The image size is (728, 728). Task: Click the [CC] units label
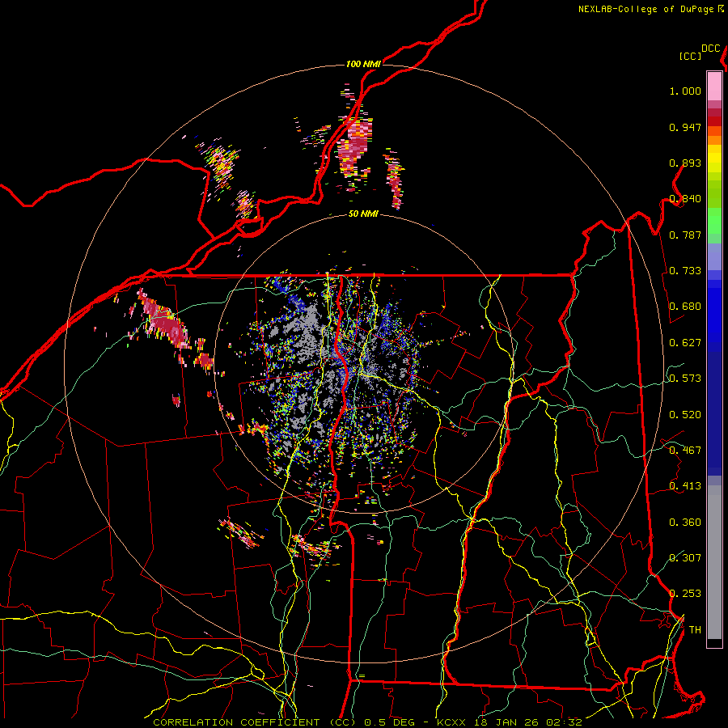click(691, 56)
